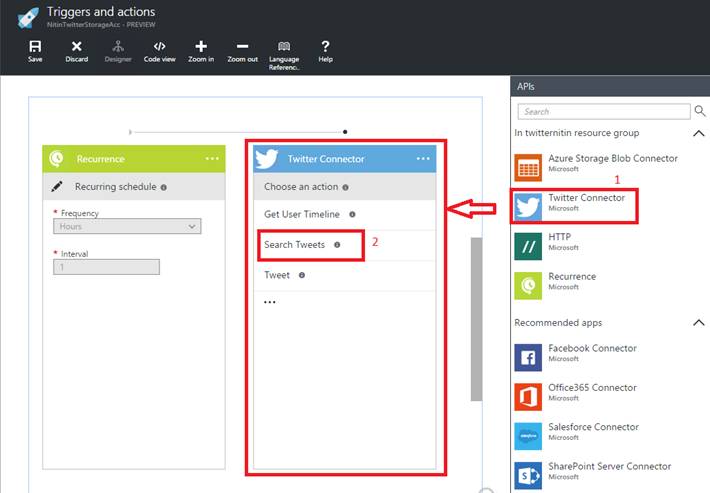The image size is (710, 493).
Task: Click the search magnifier in APIs panel
Action: tap(700, 110)
